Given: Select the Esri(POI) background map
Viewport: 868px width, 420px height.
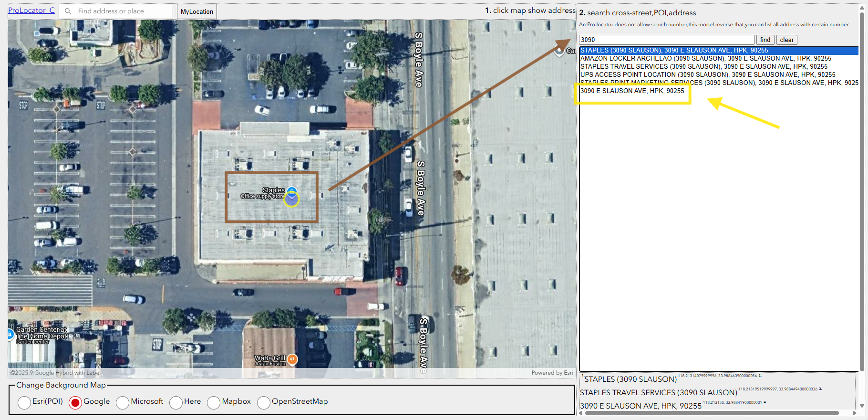Looking at the screenshot, I should tap(24, 402).
